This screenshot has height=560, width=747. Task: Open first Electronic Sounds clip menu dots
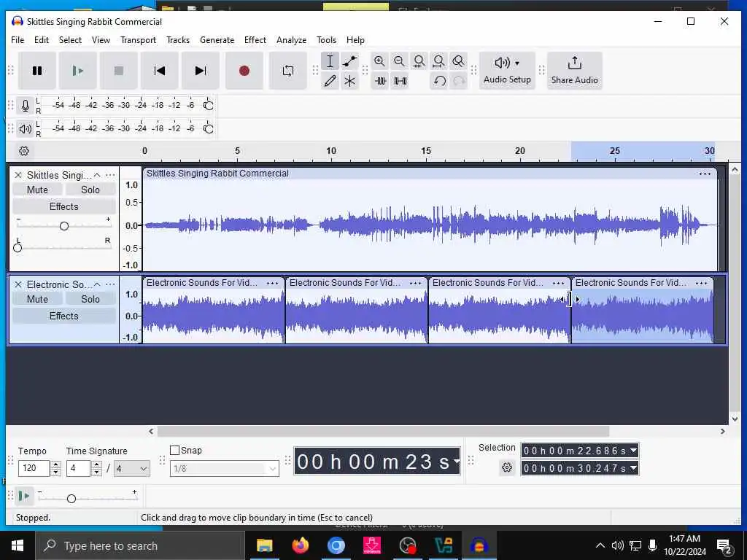pyautogui.click(x=273, y=284)
